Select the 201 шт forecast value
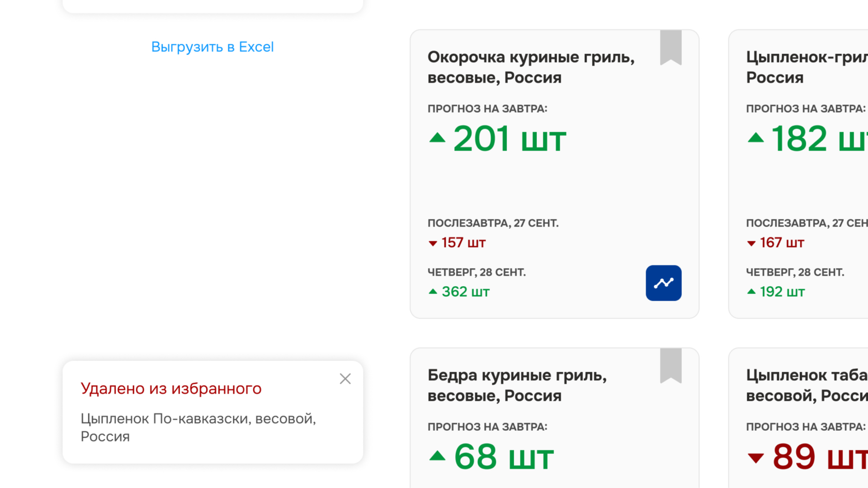This screenshot has height=488, width=868. pos(509,139)
